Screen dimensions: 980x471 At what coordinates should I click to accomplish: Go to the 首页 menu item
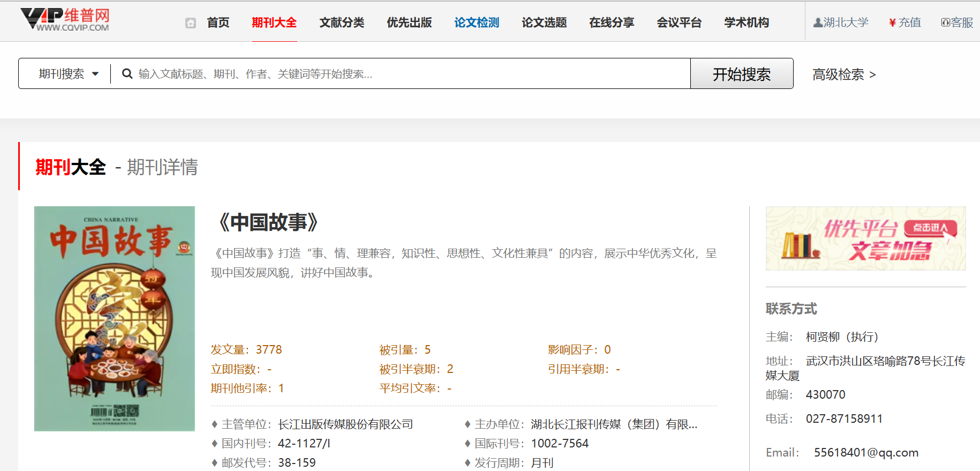(218, 23)
